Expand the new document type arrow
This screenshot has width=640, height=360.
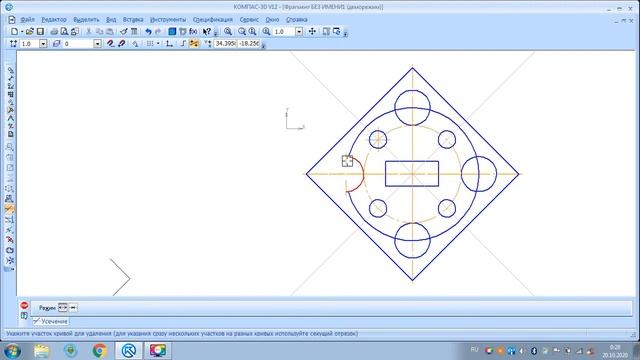22,31
